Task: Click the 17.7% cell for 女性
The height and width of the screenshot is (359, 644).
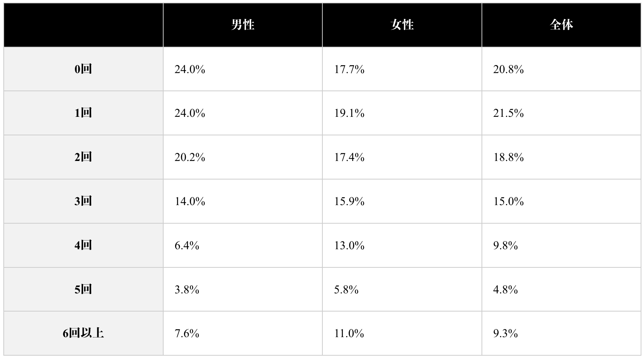Action: click(349, 69)
